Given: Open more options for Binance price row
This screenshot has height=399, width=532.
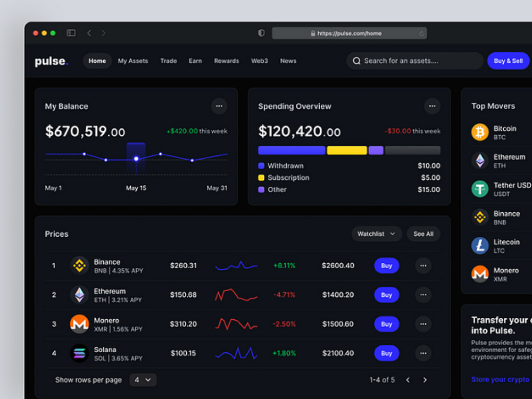Looking at the screenshot, I should pos(423,265).
